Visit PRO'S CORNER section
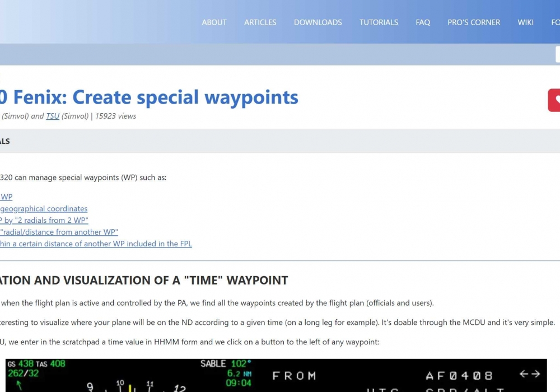Screen dimensions: 560x392 click(474, 22)
